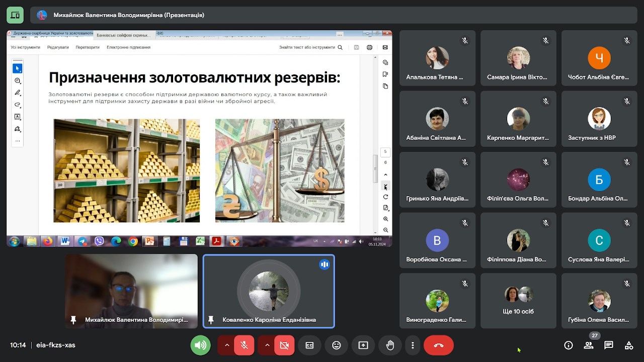The height and width of the screenshot is (362, 644).
Task: Start presenting your screen
Action: click(363, 345)
